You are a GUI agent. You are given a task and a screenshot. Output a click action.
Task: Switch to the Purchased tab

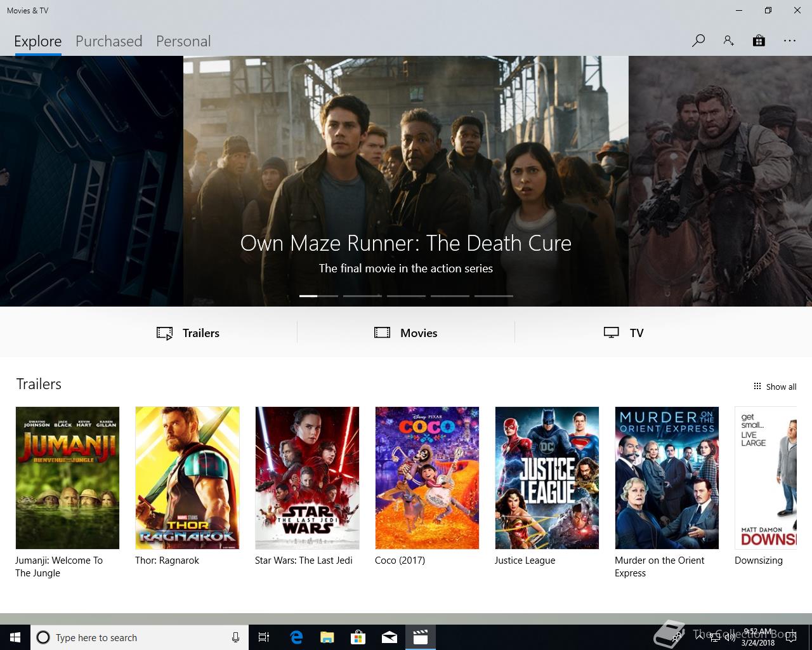click(x=108, y=41)
